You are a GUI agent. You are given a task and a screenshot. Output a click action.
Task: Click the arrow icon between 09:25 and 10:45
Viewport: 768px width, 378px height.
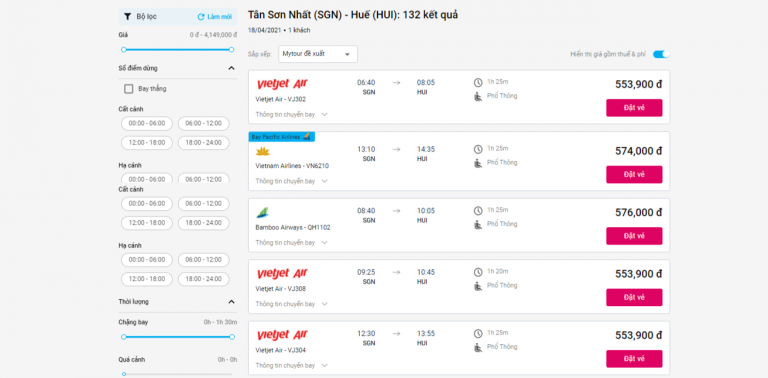point(396,273)
